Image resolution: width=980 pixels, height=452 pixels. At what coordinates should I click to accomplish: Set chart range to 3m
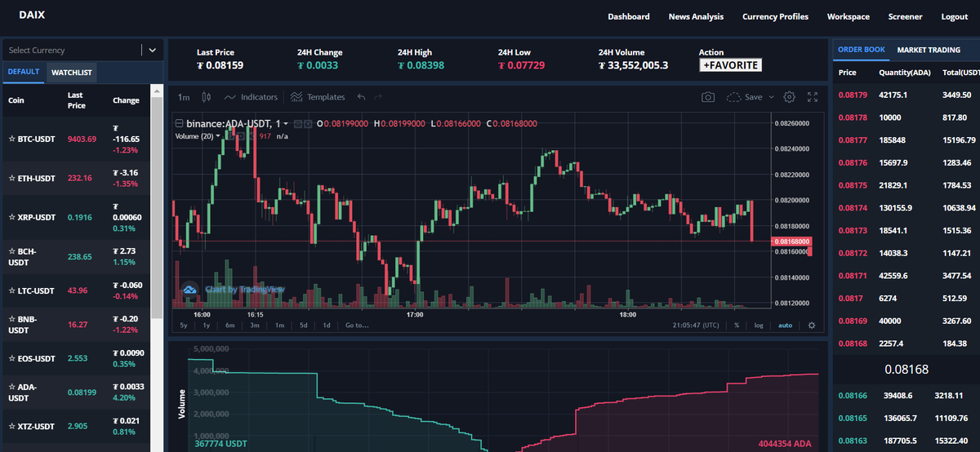coord(255,325)
